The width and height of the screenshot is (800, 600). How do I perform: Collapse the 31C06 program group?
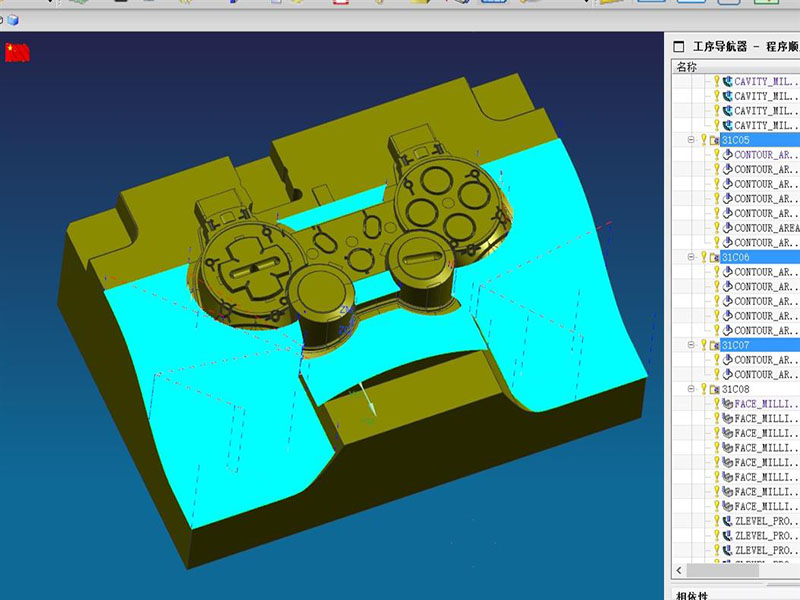(691, 257)
